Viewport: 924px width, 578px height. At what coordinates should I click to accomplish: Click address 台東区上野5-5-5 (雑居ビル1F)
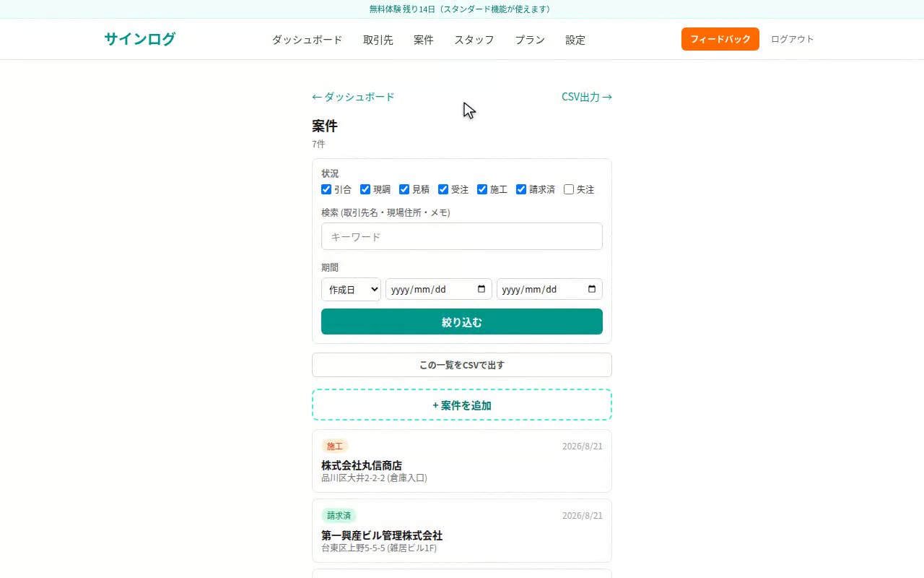[379, 548]
